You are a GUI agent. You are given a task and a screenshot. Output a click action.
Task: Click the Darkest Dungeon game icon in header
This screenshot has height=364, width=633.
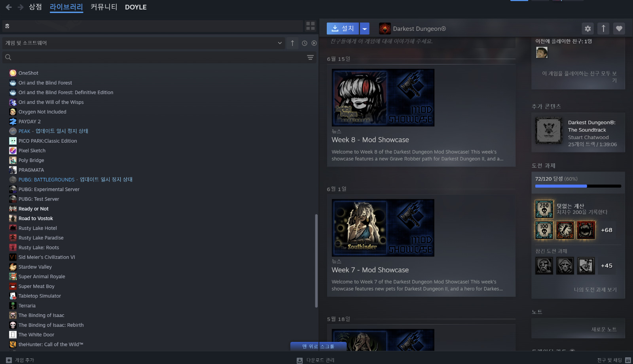point(385,28)
